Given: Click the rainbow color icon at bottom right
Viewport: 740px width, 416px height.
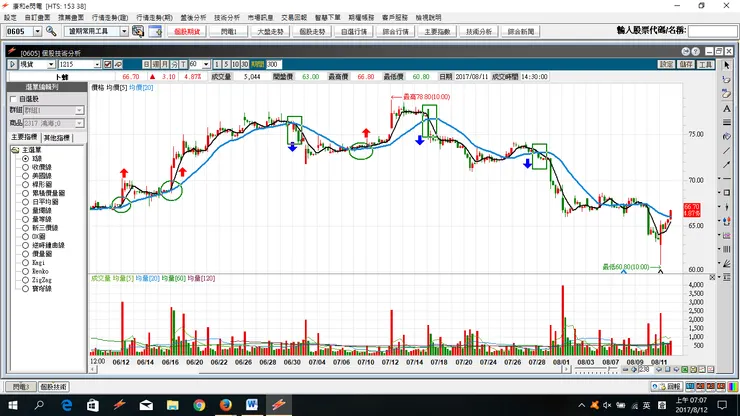Looking at the screenshot, I should tap(732, 387).
